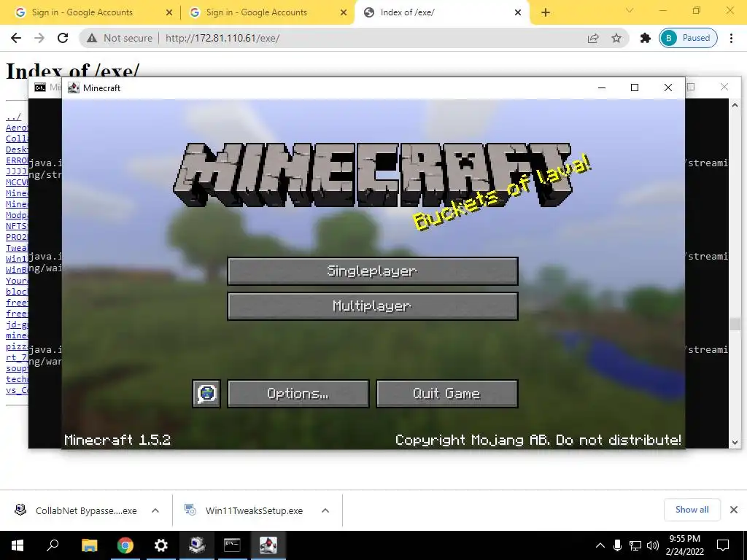Viewport: 747px width, 560px height.
Task: Click Chrome icon in taskbar
Action: (125, 545)
